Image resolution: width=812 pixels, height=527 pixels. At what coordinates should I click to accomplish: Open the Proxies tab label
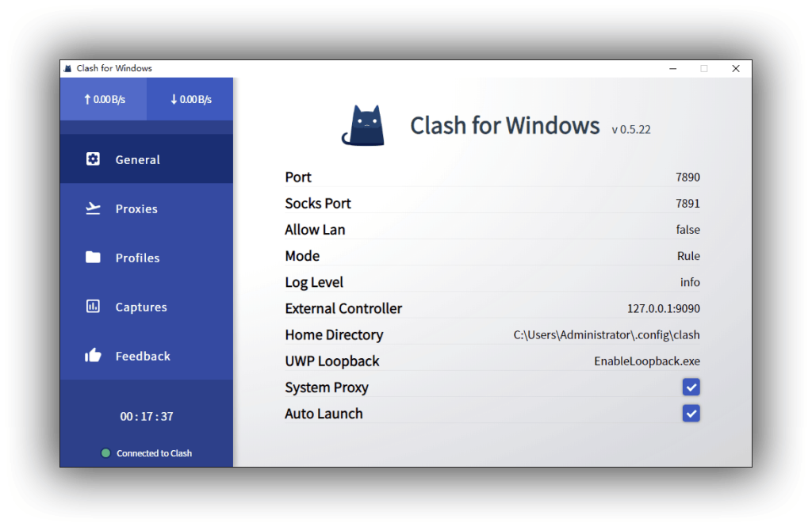click(x=136, y=209)
